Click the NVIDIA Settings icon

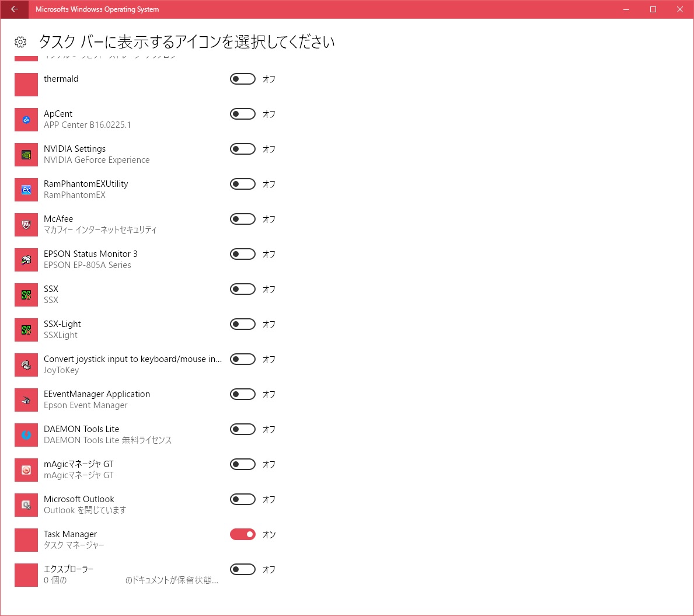coord(26,155)
